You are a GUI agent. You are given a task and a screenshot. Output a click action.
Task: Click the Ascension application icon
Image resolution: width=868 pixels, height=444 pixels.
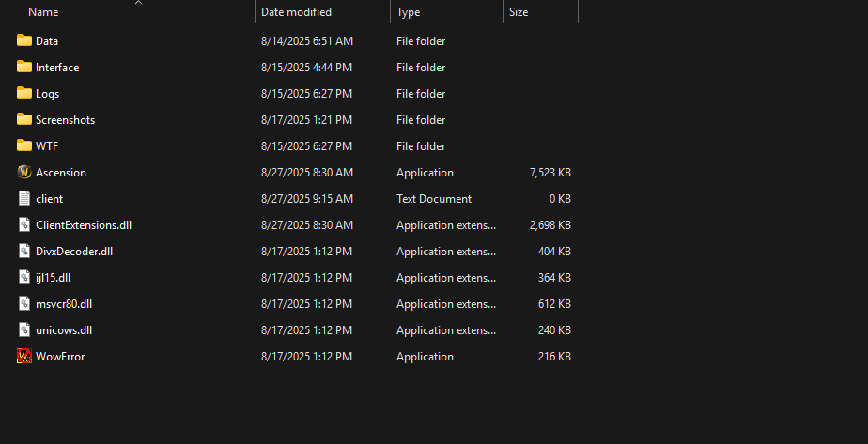tap(24, 173)
